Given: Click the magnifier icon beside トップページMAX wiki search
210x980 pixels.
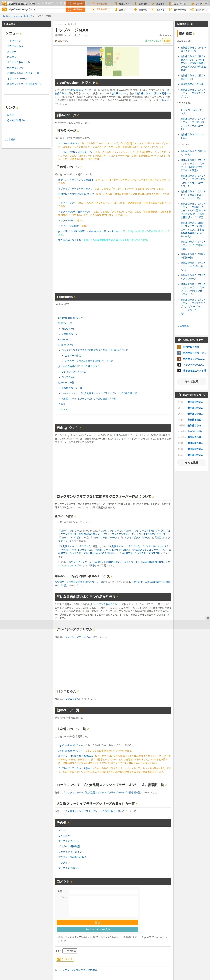Looking at the screenshot, I should [x=56, y=970].
